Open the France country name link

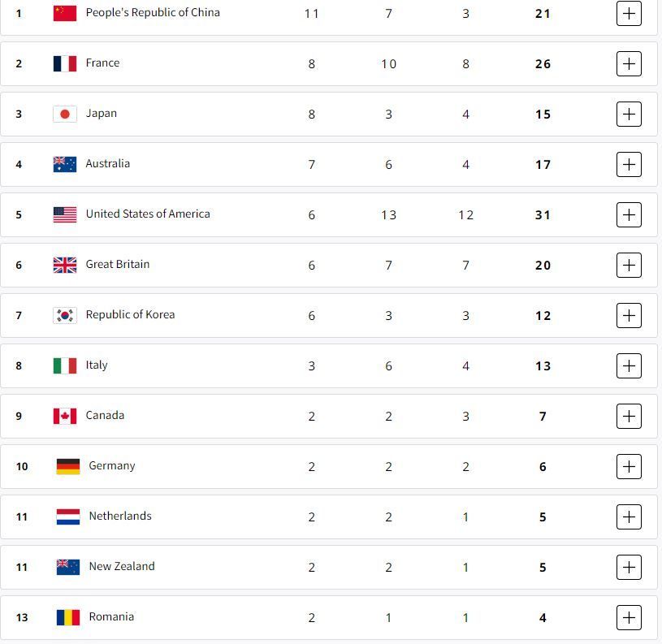(102, 63)
